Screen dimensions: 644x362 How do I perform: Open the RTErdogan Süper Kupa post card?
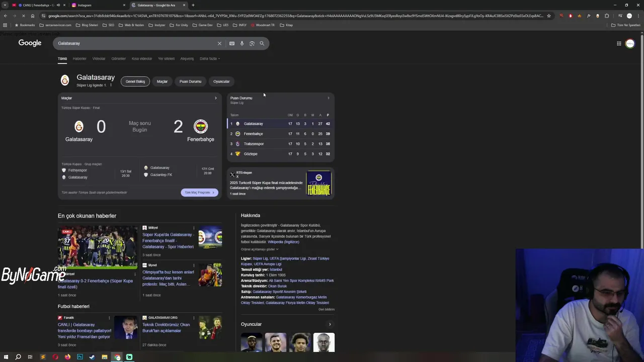281,184
